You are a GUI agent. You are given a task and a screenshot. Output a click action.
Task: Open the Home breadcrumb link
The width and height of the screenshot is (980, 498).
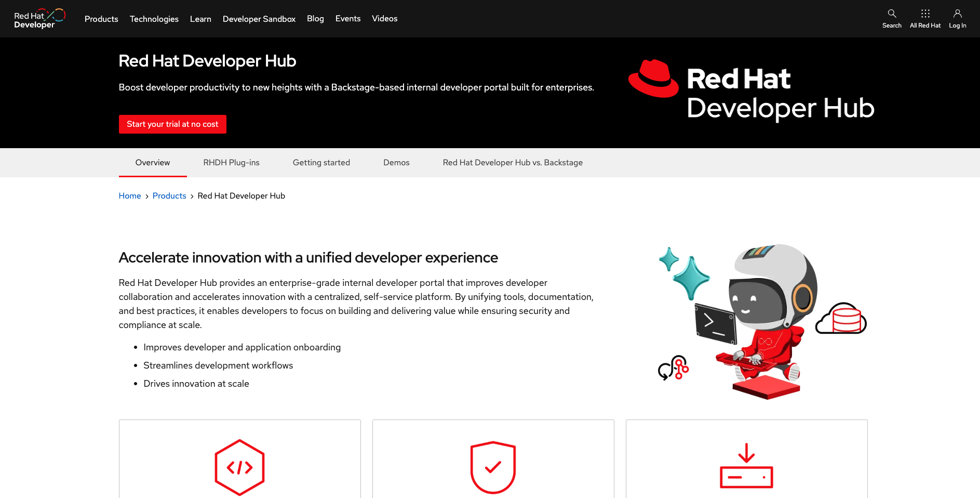(130, 195)
